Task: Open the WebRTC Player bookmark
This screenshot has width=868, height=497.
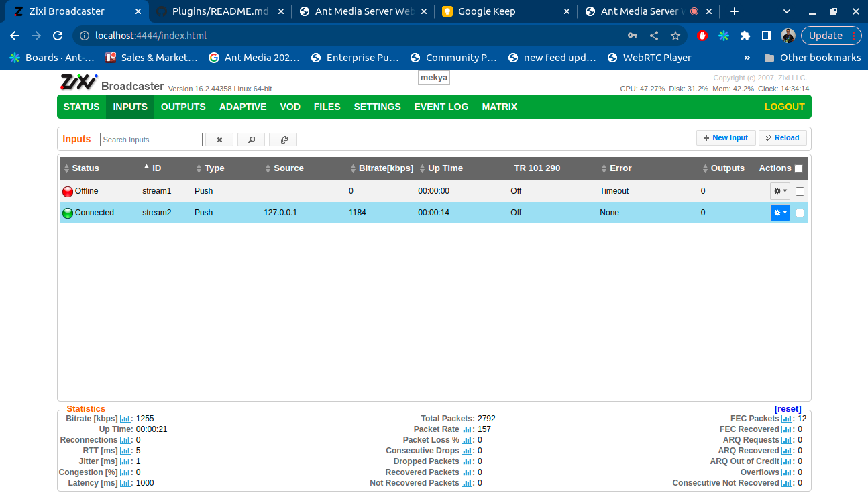Action: click(649, 58)
